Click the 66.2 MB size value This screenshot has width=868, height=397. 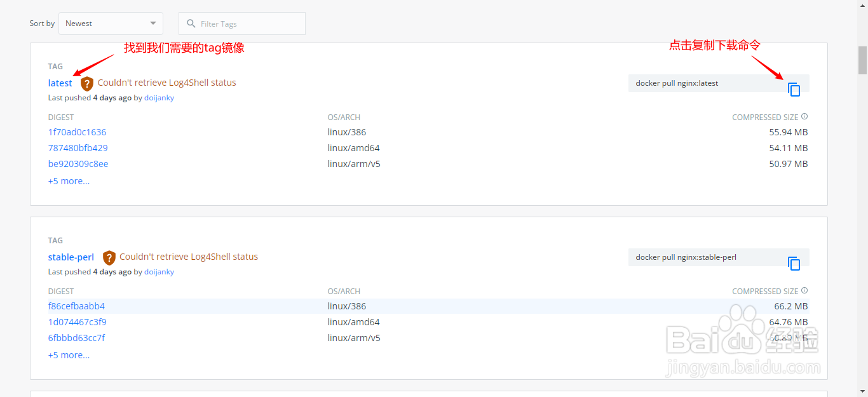[x=791, y=306]
